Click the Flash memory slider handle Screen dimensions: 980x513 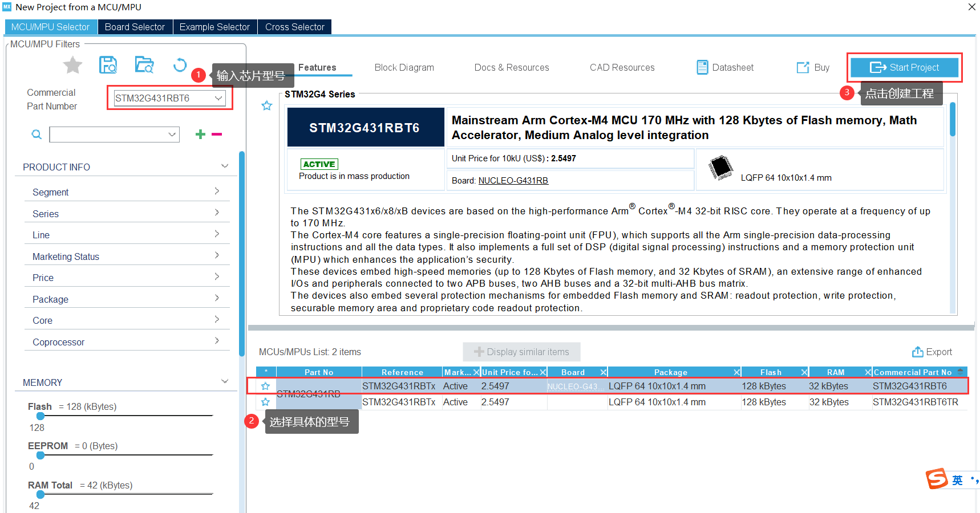click(41, 416)
